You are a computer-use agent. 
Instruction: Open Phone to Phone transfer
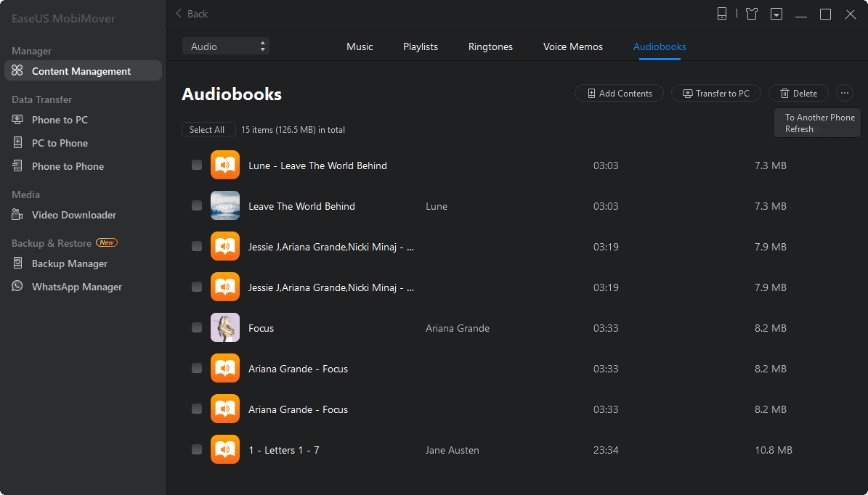[x=68, y=166]
